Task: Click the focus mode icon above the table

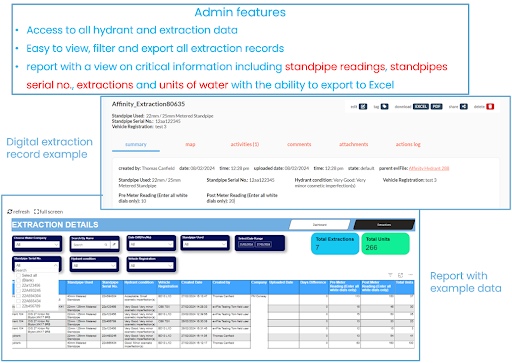Action: click(401, 275)
